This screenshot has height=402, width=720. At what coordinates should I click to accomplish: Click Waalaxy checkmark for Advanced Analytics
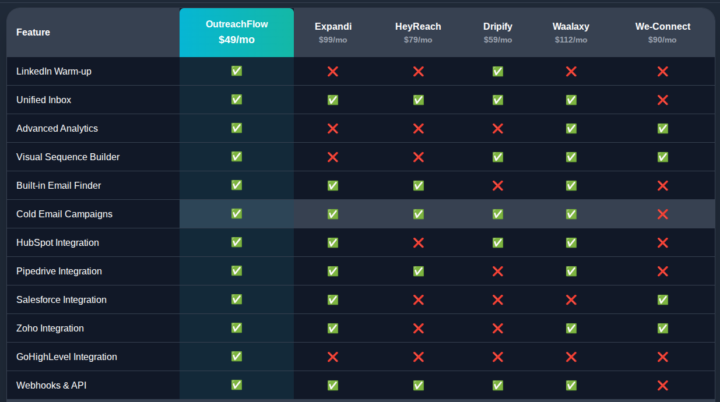(571, 128)
